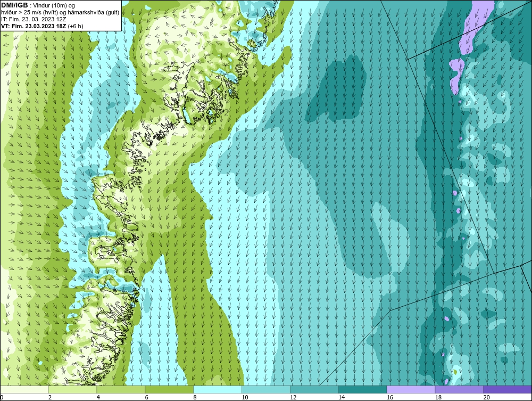
Task: Click the 18–20 m/s medium purple swatch
Action: (460, 389)
